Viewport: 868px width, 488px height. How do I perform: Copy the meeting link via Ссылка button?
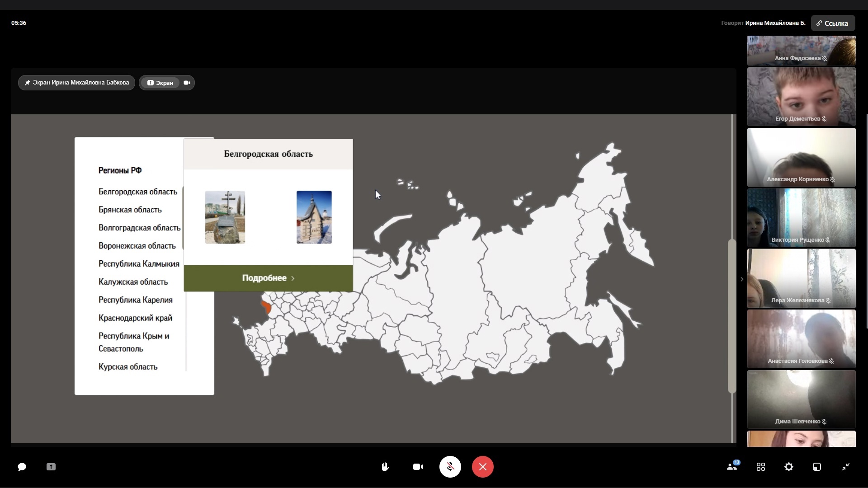point(833,23)
